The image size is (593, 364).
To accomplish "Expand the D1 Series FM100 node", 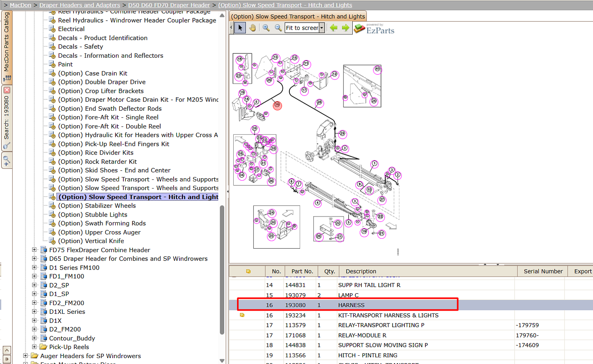I will [34, 268].
